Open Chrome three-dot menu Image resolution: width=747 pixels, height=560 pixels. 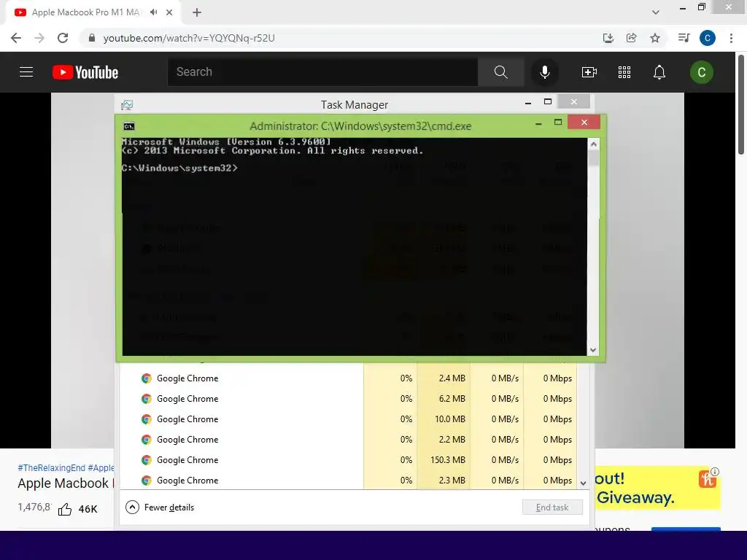point(731,38)
